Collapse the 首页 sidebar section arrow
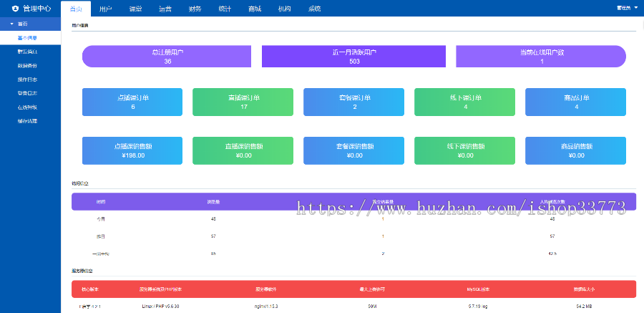The image size is (644, 313). pyautogui.click(x=11, y=24)
